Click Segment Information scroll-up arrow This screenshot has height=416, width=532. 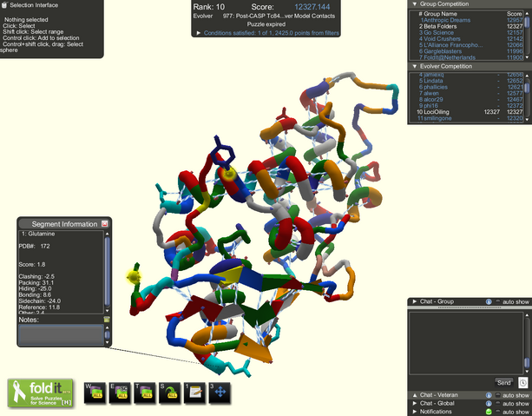click(108, 234)
